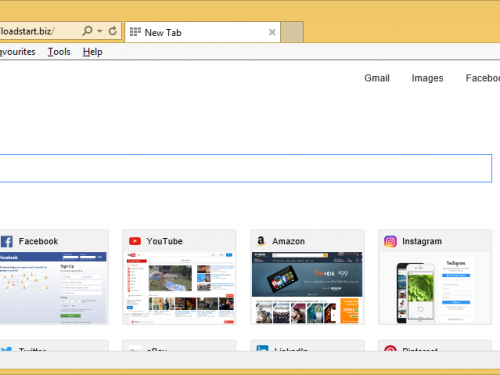Screen dimensions: 500x375
Task: Click the YouTube play logo icon
Action: (x=135, y=241)
